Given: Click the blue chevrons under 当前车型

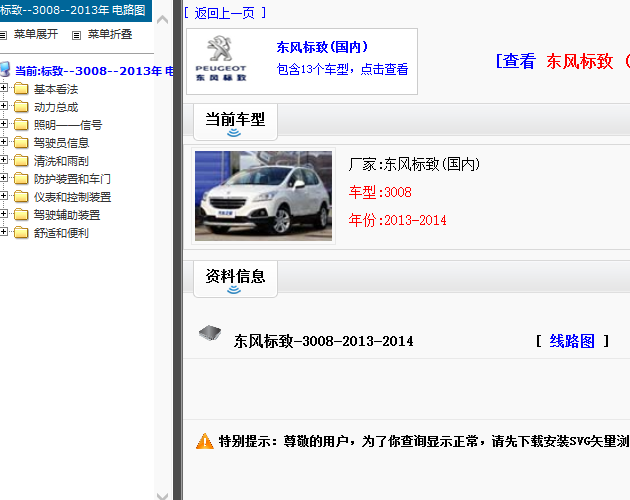Looking at the screenshot, I should [x=234, y=133].
